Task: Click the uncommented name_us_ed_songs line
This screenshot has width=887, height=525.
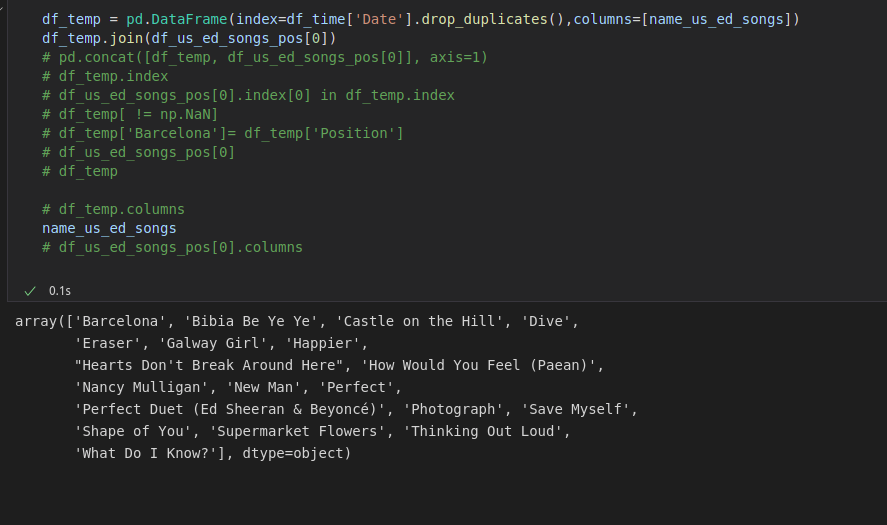Action: coord(109,229)
